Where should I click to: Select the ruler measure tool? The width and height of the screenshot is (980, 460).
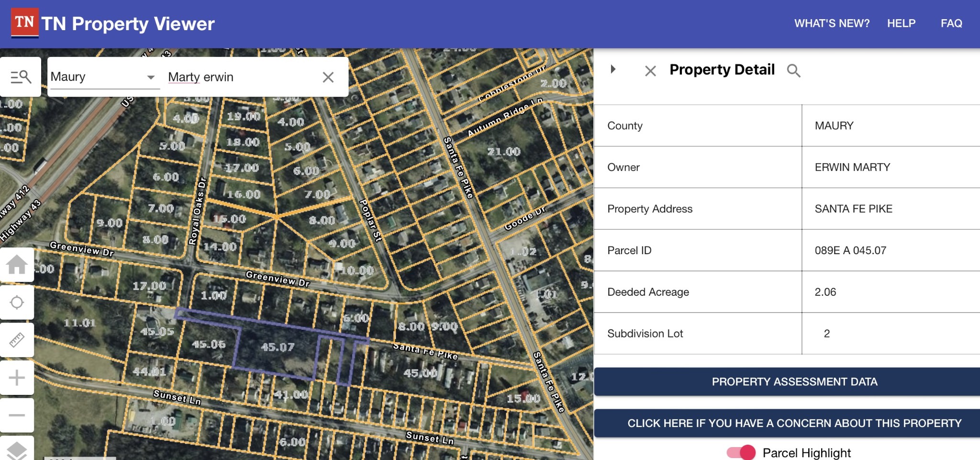(x=17, y=340)
